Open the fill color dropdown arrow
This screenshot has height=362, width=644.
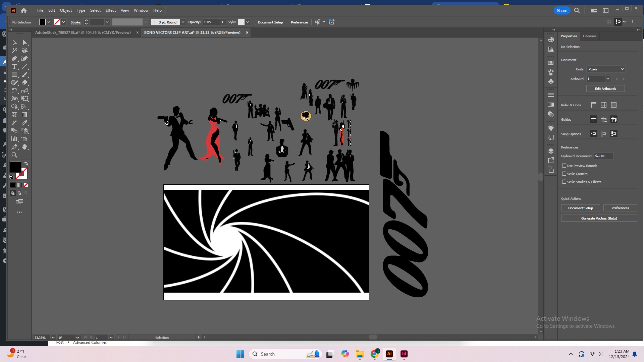(x=49, y=22)
